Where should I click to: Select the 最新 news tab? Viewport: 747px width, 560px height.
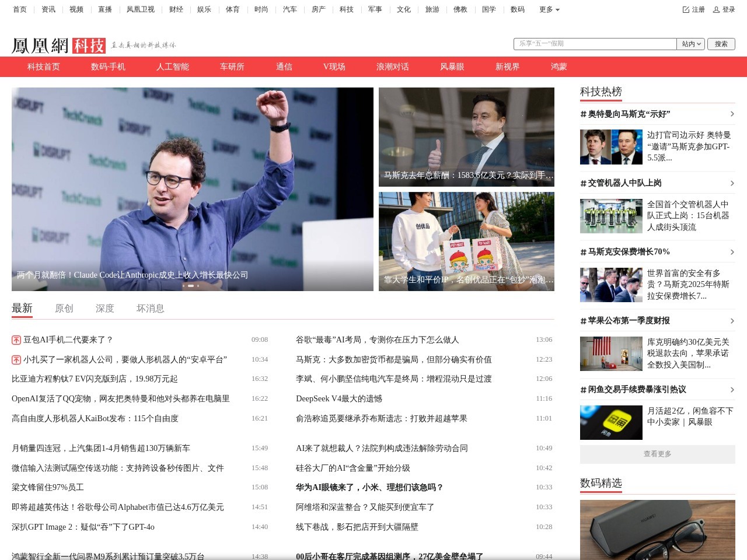coord(22,308)
